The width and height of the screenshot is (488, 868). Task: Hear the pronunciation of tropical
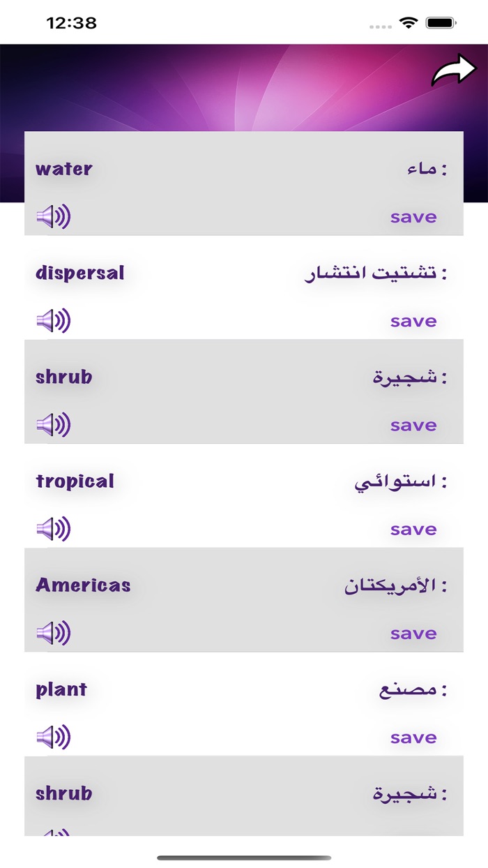click(52, 529)
